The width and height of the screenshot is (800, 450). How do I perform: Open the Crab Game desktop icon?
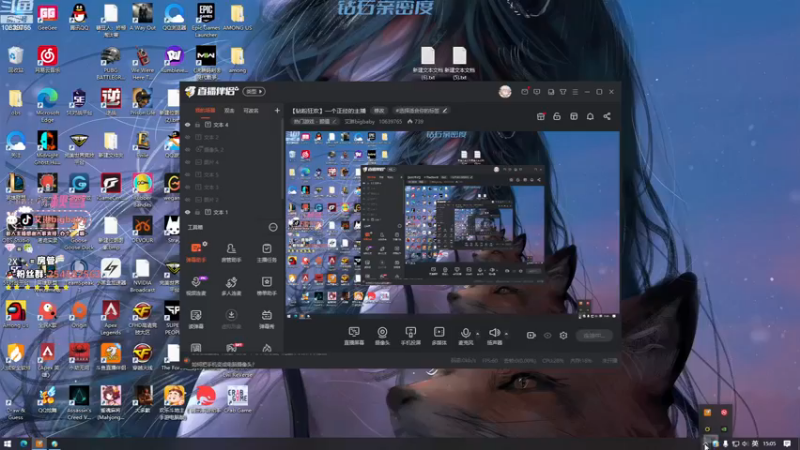237,399
